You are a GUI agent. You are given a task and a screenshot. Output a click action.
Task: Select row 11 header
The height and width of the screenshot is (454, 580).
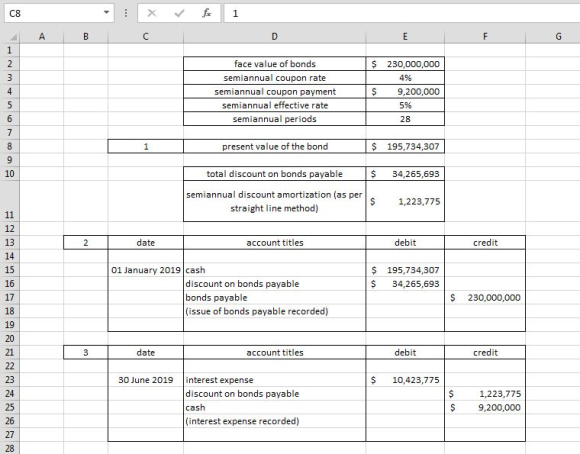tap(10, 201)
